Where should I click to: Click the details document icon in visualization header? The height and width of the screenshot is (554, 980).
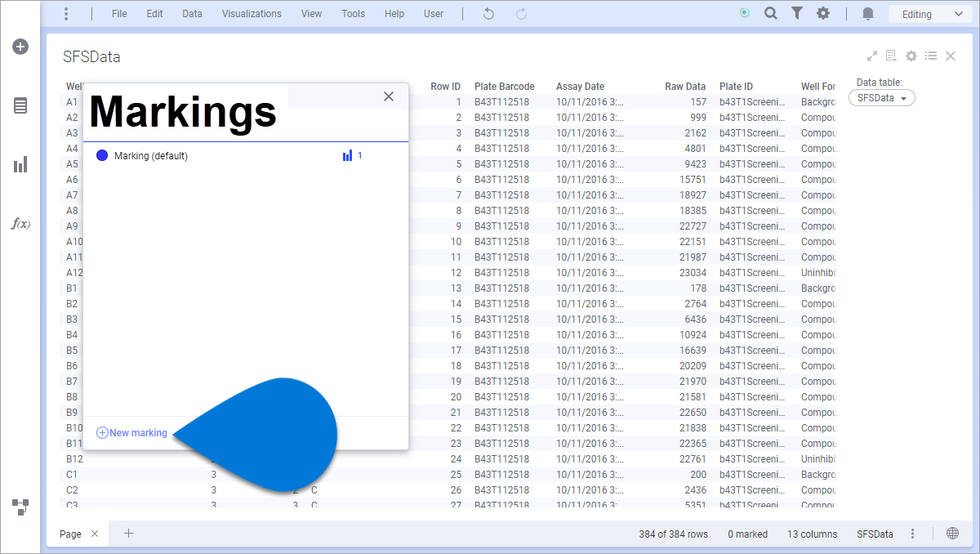tap(891, 56)
